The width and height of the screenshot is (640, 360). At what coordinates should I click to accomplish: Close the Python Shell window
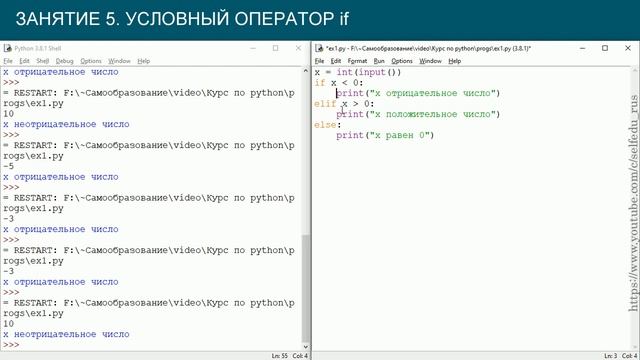pyautogui.click(x=298, y=48)
